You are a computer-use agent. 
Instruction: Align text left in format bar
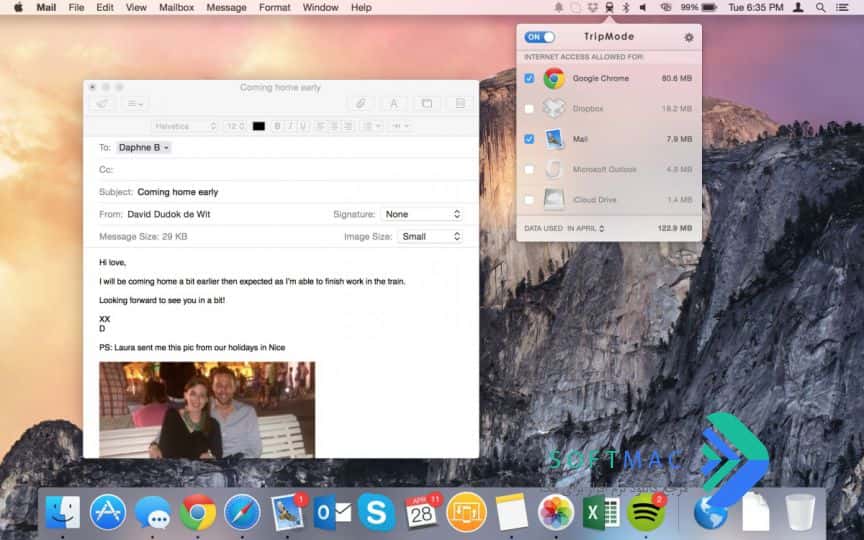point(321,126)
